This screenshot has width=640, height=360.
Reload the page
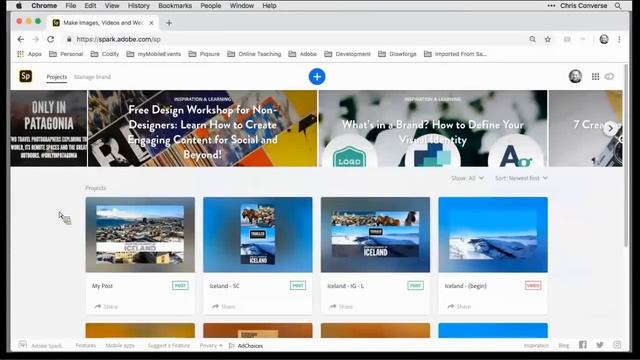(51, 39)
